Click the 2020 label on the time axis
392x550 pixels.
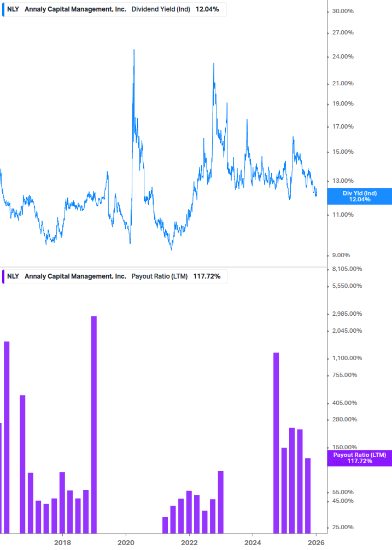(x=126, y=542)
